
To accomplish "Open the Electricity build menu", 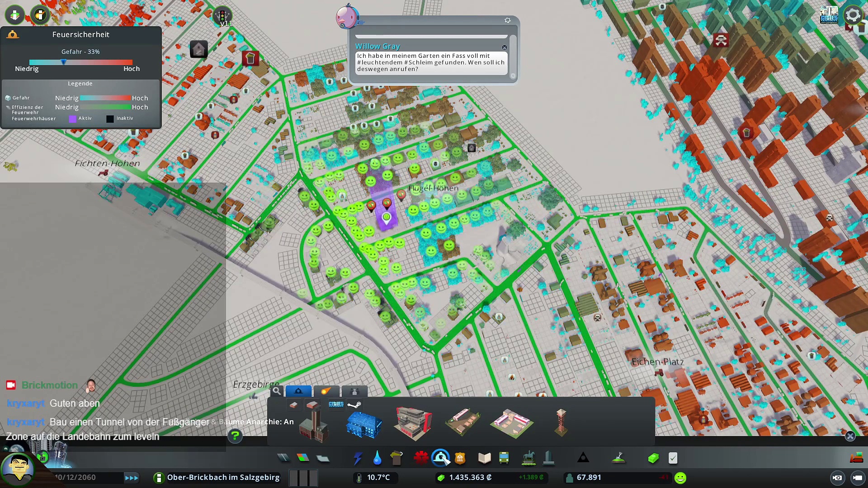I will 358,459.
